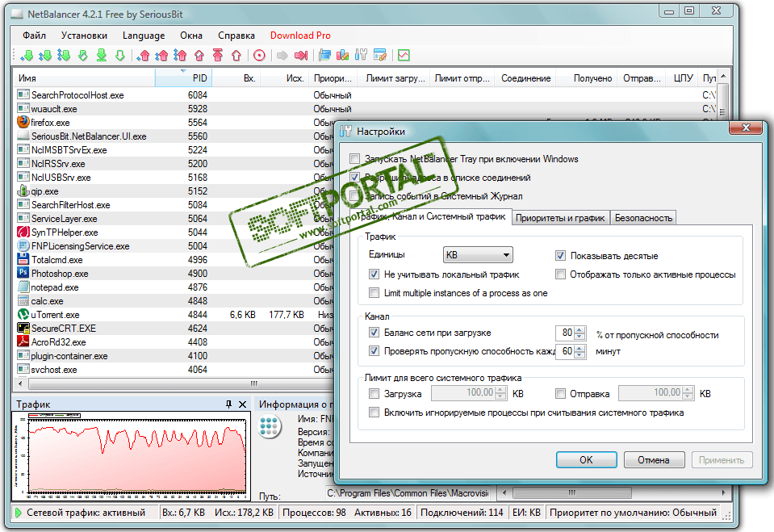The width and height of the screenshot is (774, 532).
Task: Click the red circle target toolbar icon
Action: tap(259, 56)
